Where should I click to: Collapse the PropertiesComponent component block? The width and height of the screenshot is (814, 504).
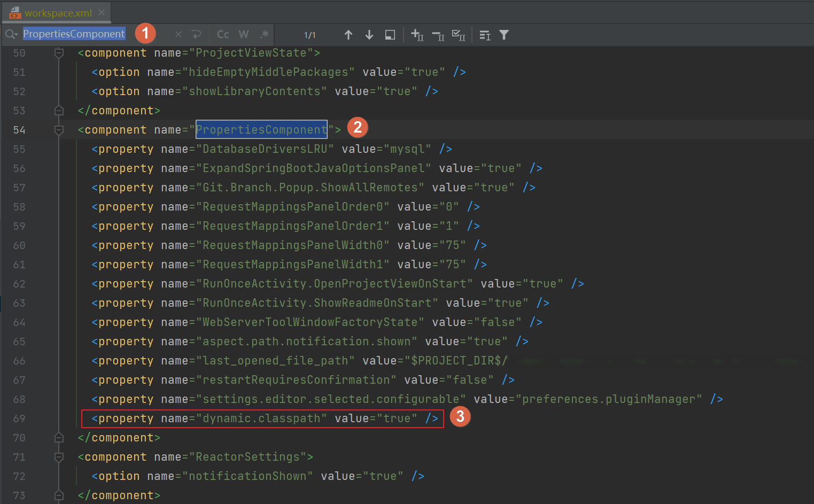(59, 130)
